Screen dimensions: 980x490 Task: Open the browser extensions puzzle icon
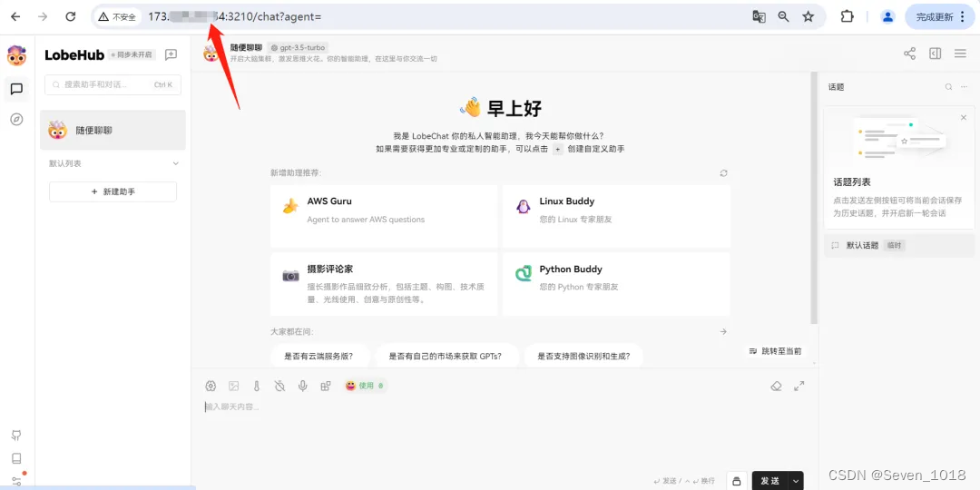point(847,17)
